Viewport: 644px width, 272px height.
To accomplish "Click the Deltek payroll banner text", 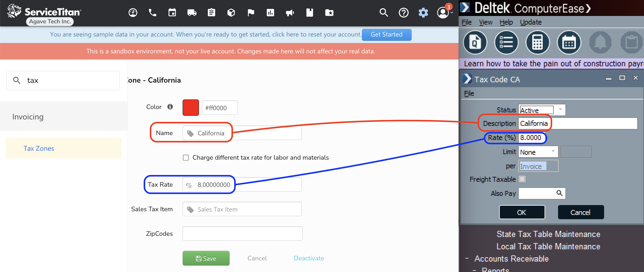I will (553, 64).
